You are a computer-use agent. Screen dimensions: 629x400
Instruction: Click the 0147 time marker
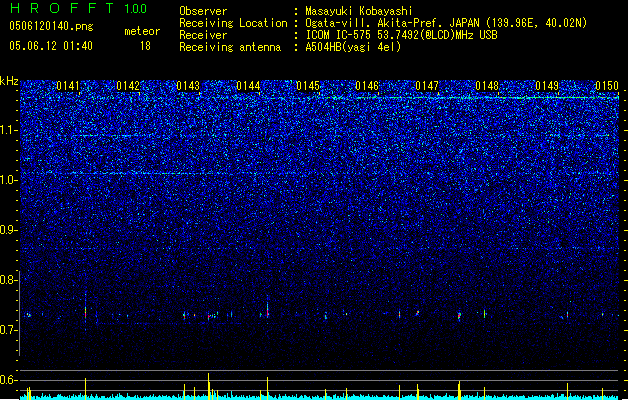(427, 86)
